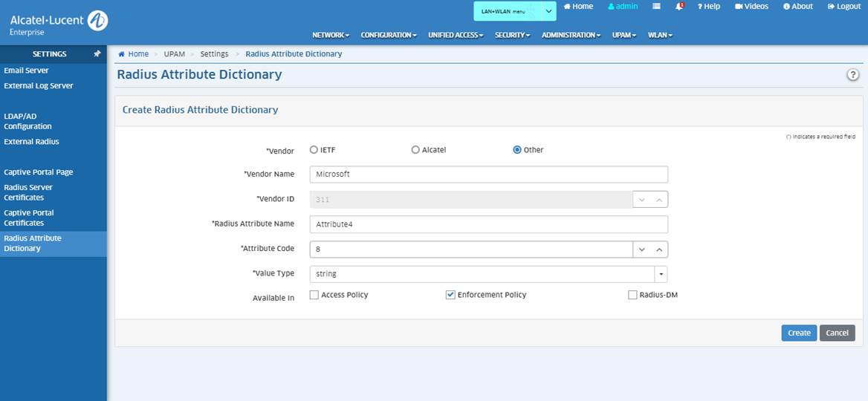Select the IETF vendor radio button

[314, 150]
